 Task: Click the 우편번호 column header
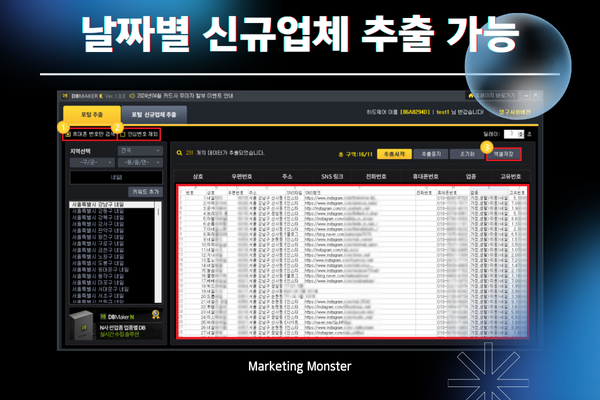[241, 176]
